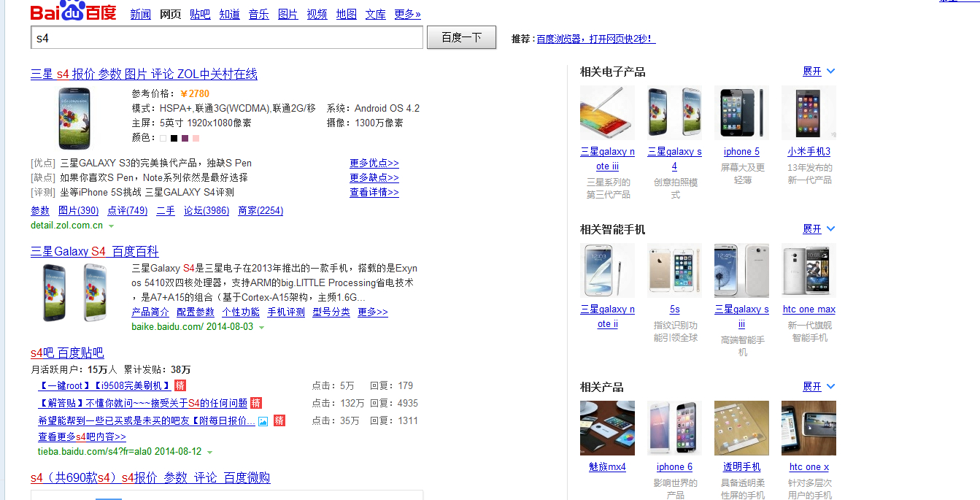Open 手机评测 link in baike result
This screenshot has width=980, height=500.
[x=286, y=312]
